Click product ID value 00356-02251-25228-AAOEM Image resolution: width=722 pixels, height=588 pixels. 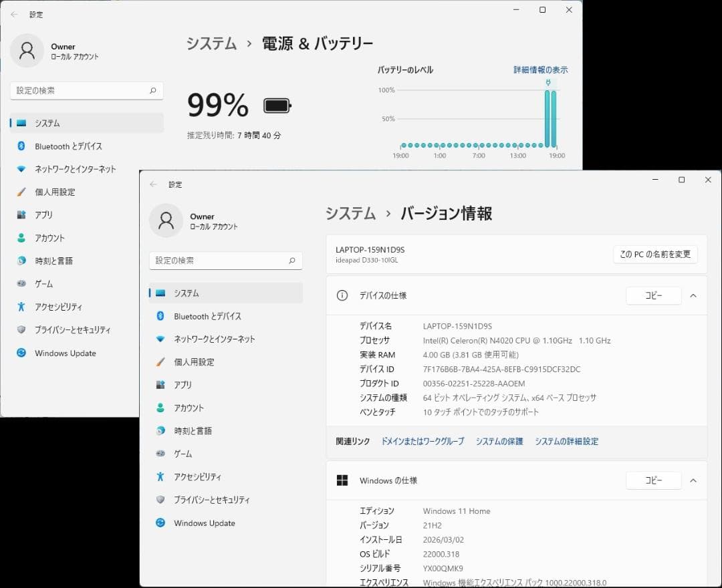point(474,384)
